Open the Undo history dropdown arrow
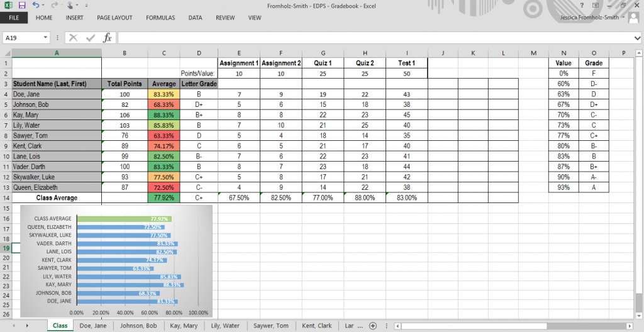 pos(43,6)
